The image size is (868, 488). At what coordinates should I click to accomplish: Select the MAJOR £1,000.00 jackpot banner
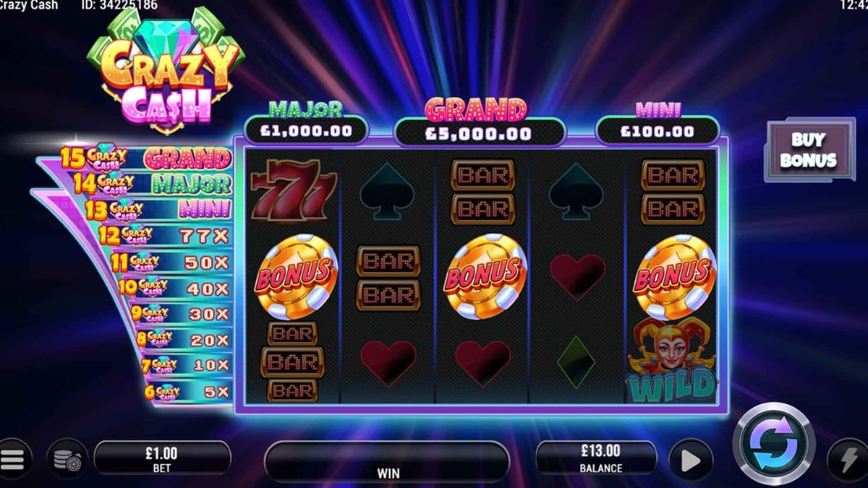(x=307, y=121)
